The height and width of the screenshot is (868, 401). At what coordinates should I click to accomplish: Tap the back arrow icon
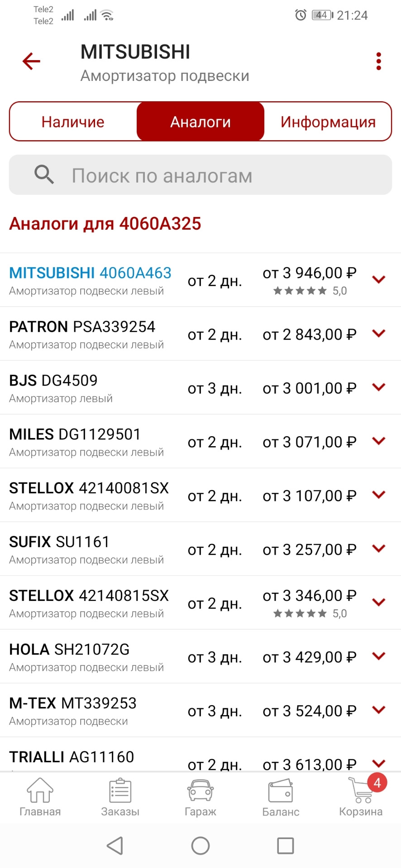32,61
